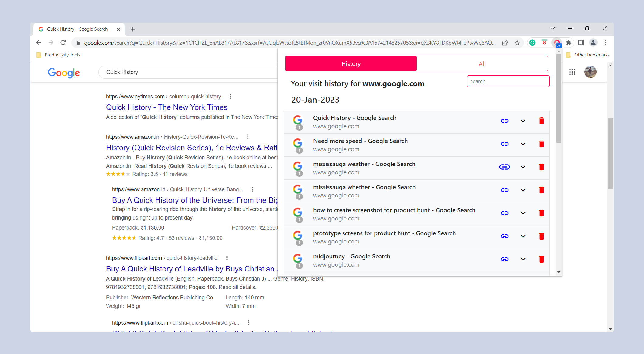Open link icon for product hunt screenshot entry

point(504,213)
